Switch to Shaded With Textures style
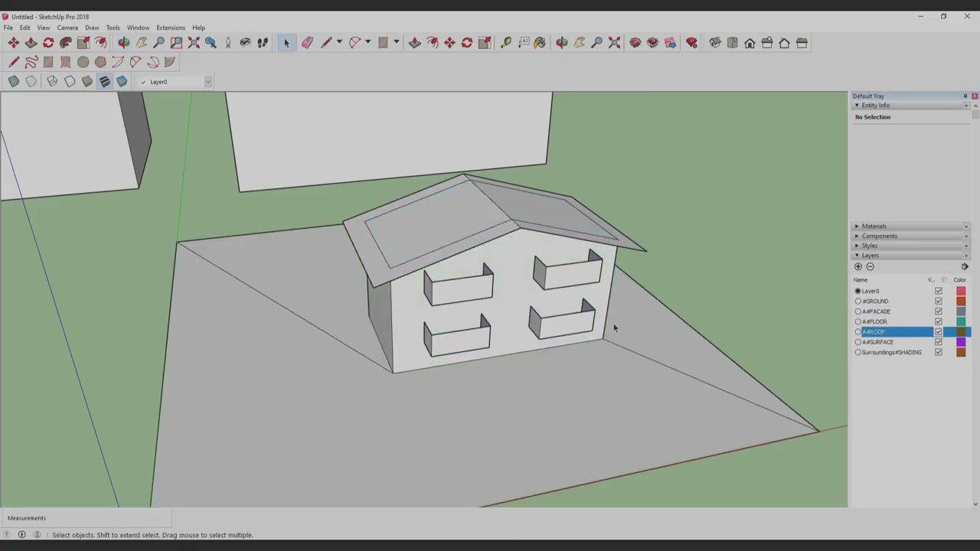Screen dimensions: 980x551 (x=104, y=81)
